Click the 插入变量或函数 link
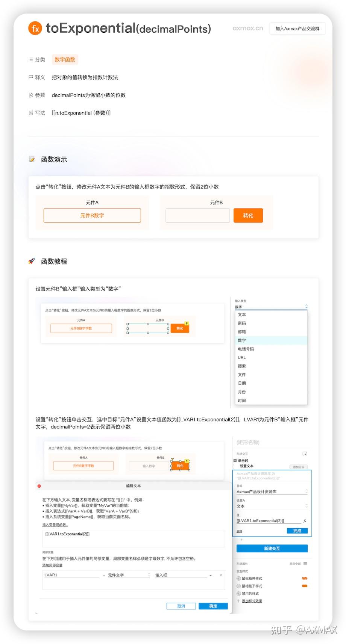This screenshot has height=644, width=346. pos(55,525)
